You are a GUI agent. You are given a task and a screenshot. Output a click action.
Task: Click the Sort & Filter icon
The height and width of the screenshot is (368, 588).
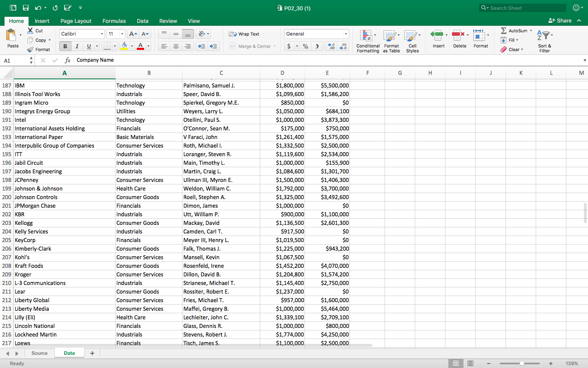pos(544,36)
